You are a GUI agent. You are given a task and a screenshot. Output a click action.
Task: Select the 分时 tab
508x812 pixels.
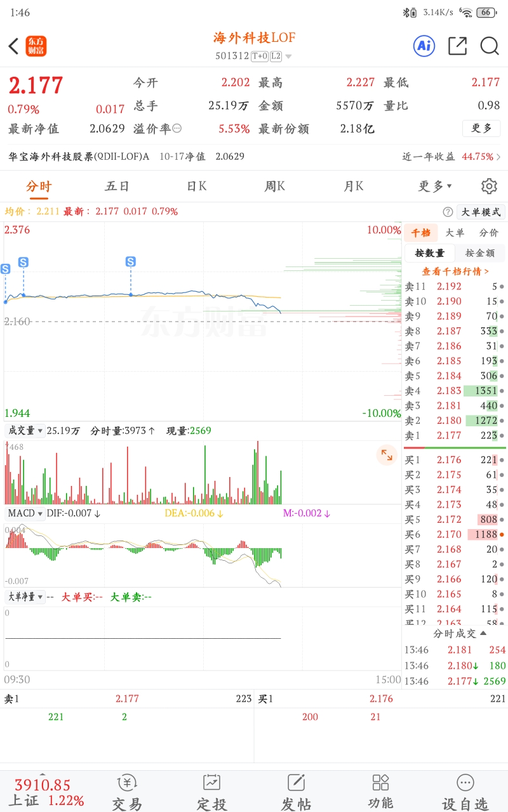[39, 186]
